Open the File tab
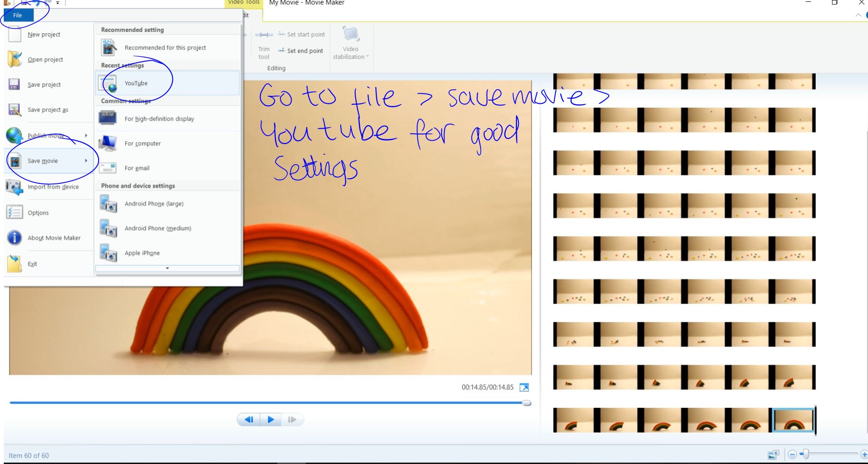This screenshot has width=868, height=464. pyautogui.click(x=18, y=15)
